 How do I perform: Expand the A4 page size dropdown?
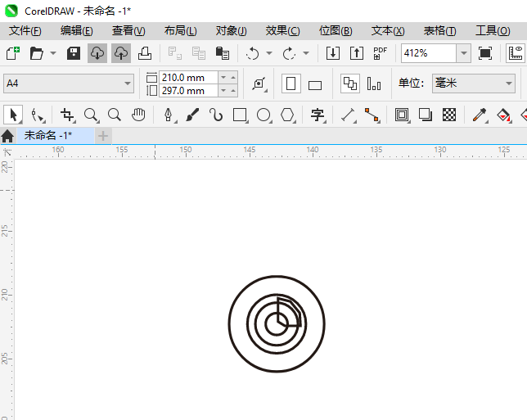pyautogui.click(x=128, y=84)
